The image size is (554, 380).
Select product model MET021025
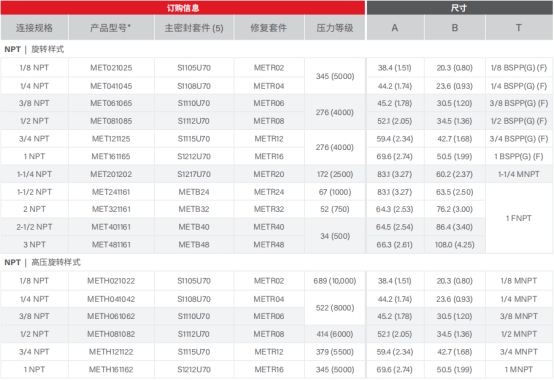pyautogui.click(x=111, y=67)
